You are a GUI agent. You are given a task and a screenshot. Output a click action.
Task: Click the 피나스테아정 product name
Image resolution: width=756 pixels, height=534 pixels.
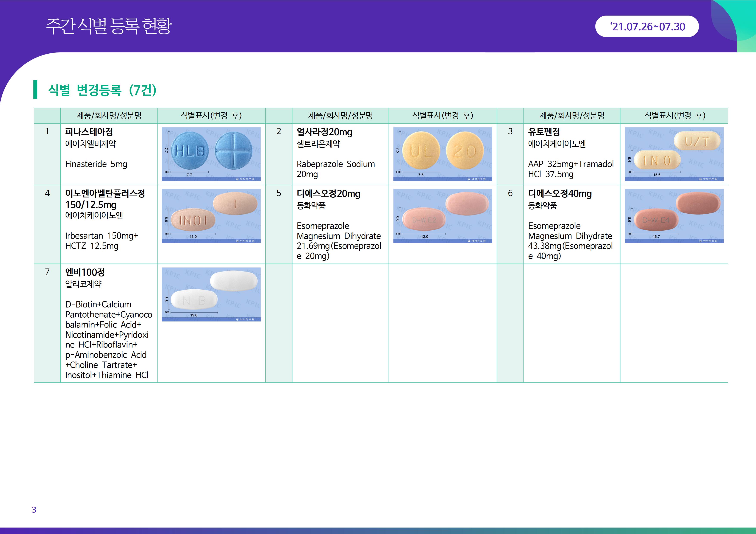tap(89, 132)
